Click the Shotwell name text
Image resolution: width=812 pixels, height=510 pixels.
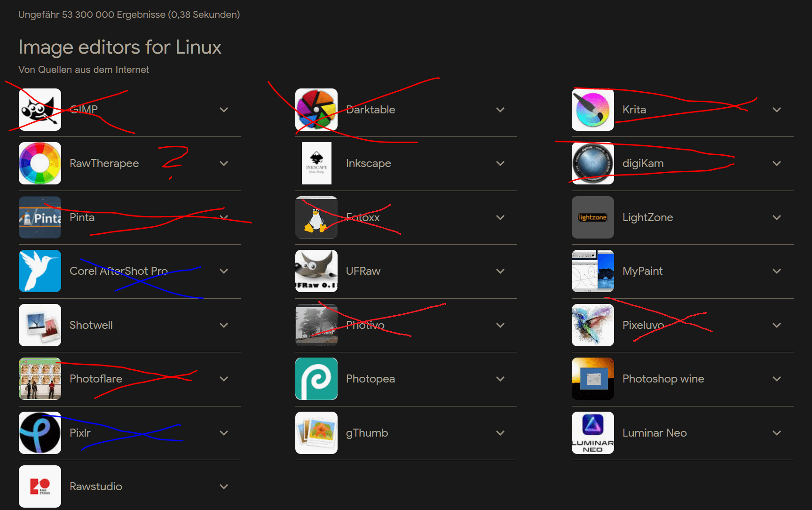click(x=91, y=325)
